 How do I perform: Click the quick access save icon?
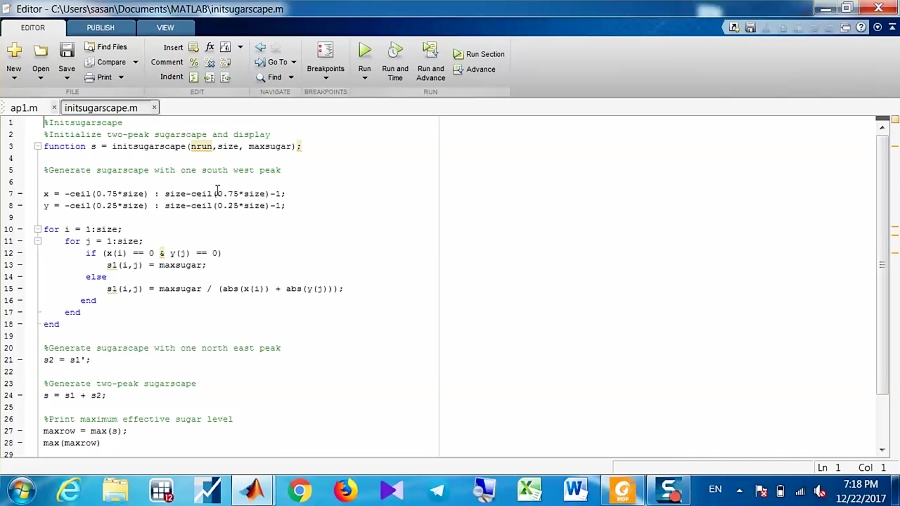(750, 27)
